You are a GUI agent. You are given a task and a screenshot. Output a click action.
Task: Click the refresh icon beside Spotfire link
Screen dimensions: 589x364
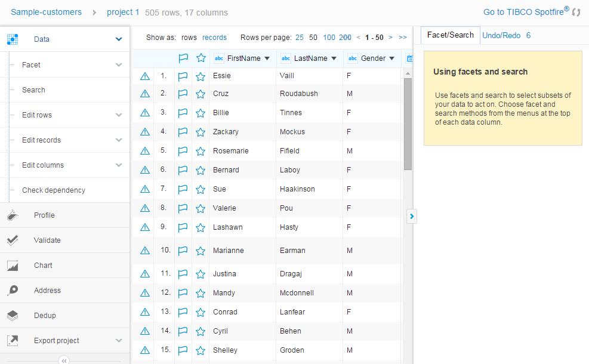(576, 12)
